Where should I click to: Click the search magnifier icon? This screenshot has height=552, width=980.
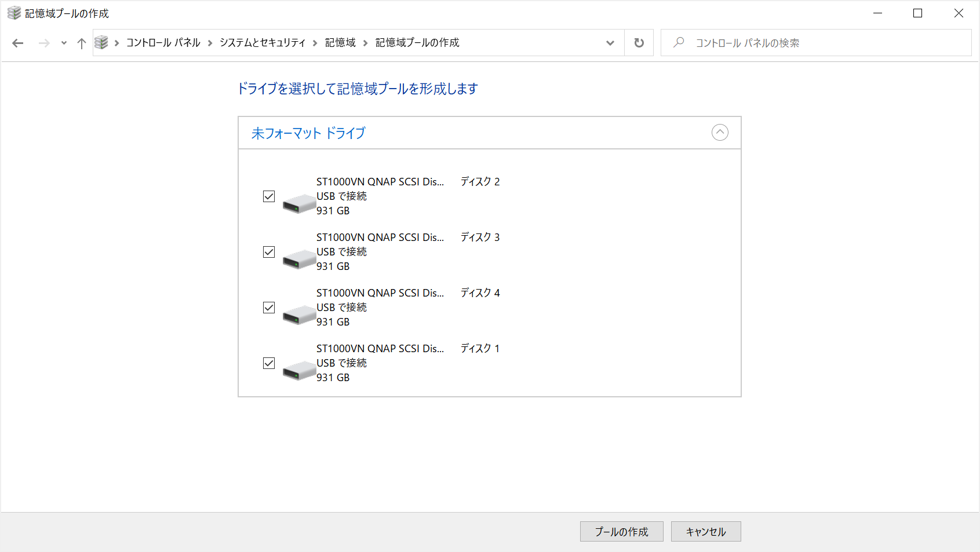[x=679, y=42]
